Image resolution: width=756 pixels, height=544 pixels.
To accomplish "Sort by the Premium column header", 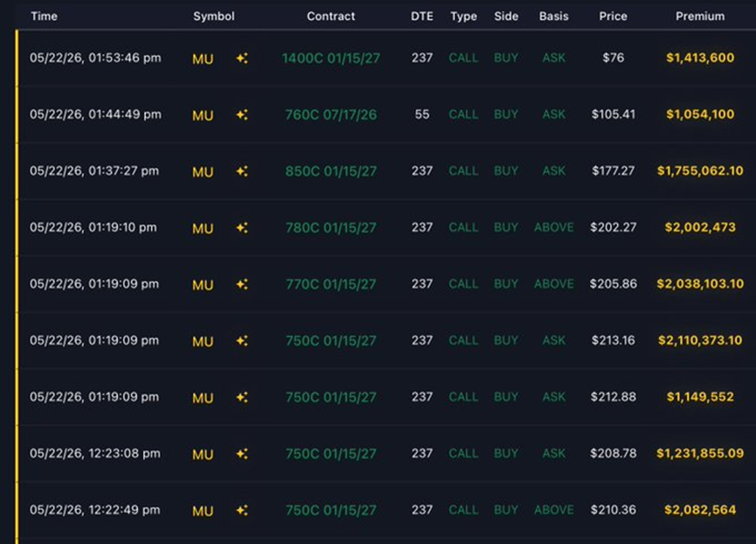I will (x=699, y=17).
